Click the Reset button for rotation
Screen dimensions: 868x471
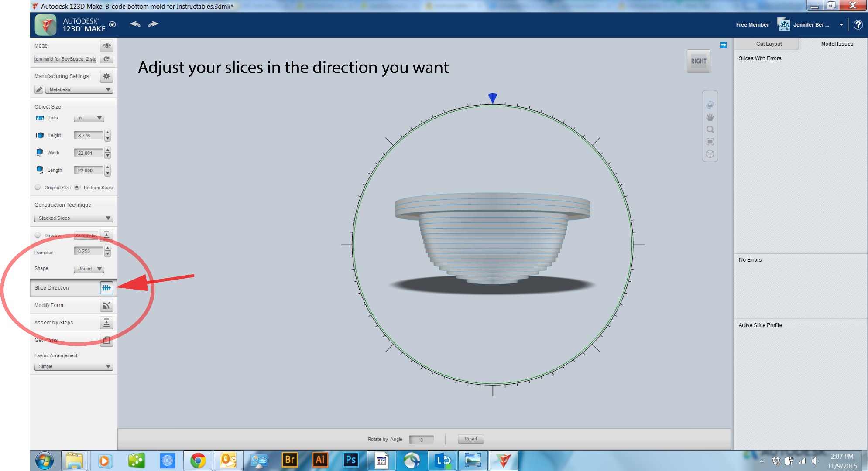click(x=470, y=439)
